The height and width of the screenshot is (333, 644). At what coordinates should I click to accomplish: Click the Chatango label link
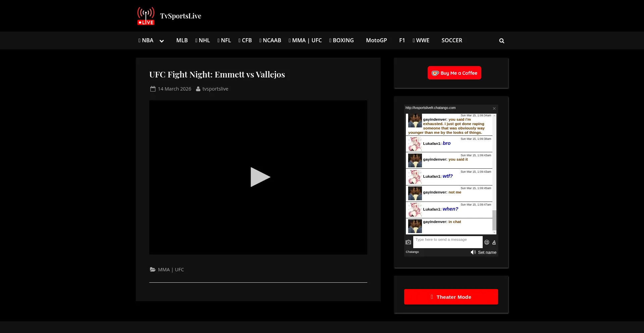(412, 252)
